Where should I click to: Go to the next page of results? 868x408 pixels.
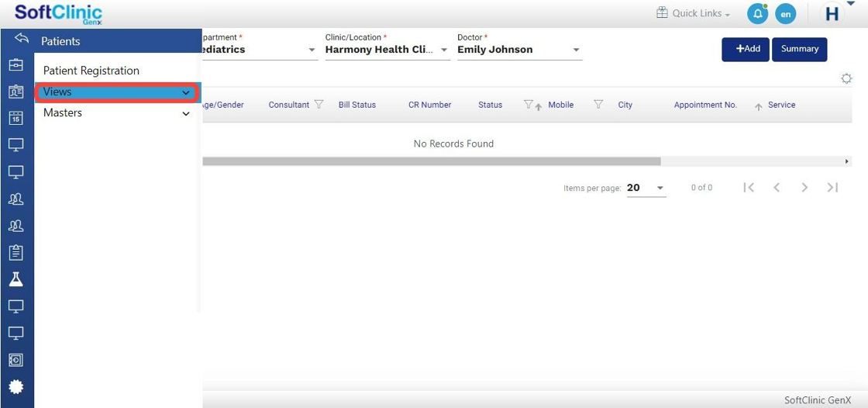[805, 188]
